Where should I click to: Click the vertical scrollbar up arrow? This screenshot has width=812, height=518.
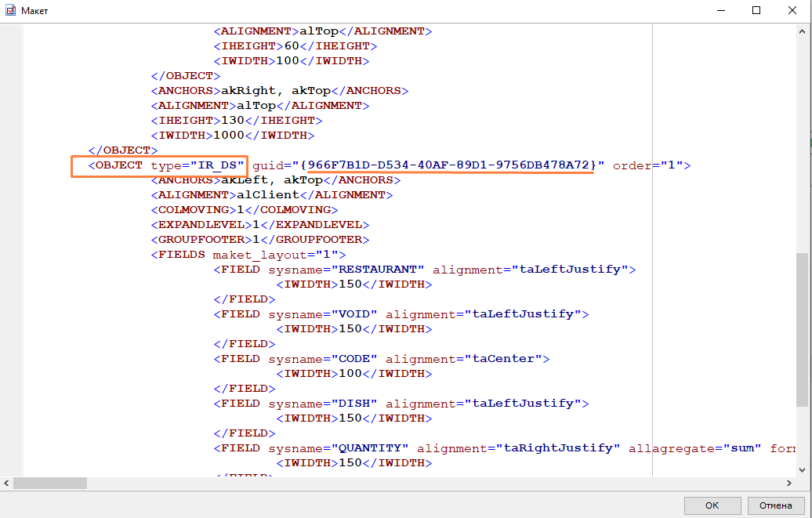(x=802, y=31)
